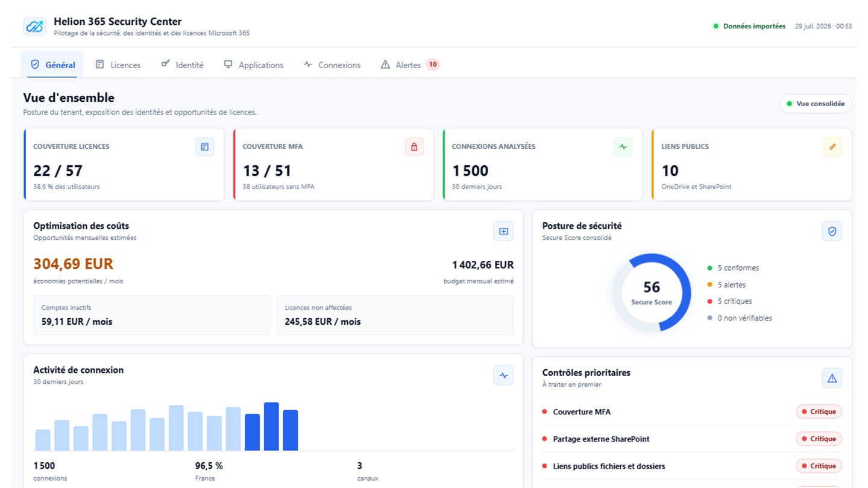Open the Partage externe SharePoint control row
The image size is (868, 488).
coord(692,439)
